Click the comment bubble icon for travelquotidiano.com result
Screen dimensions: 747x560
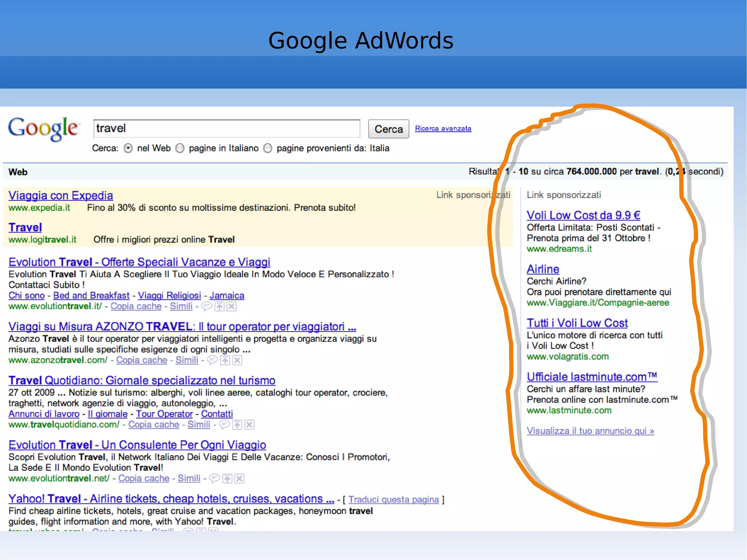tap(224, 425)
